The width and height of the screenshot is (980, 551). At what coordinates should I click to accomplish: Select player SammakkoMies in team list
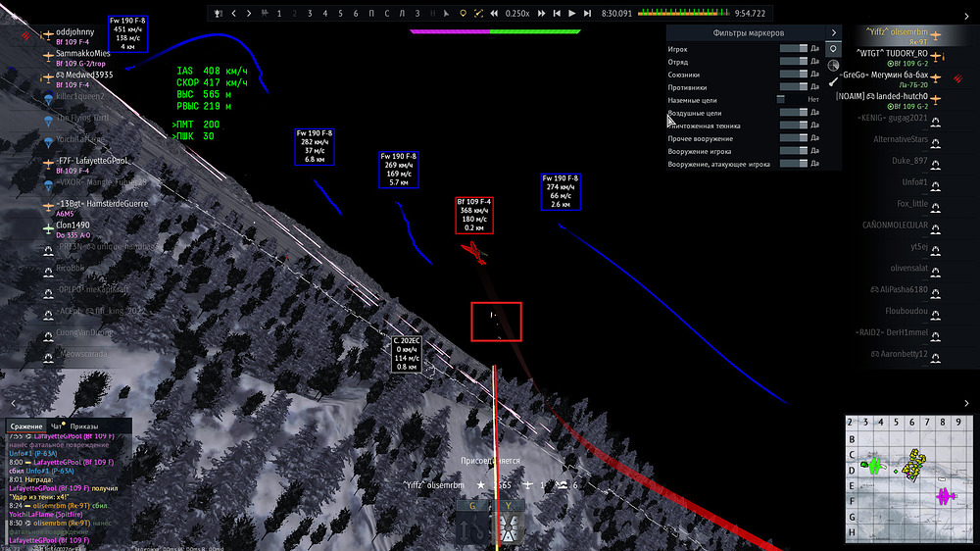tap(83, 53)
